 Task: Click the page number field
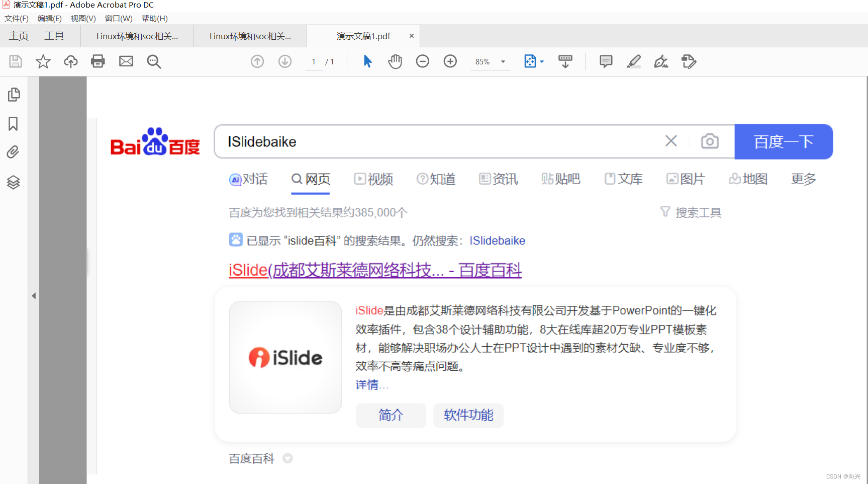click(x=314, y=61)
